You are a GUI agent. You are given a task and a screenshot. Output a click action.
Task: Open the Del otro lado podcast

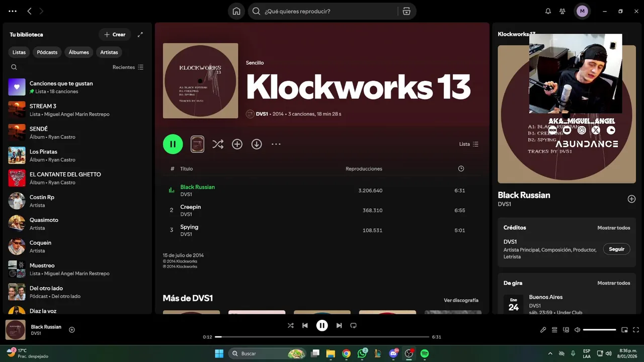[77, 292]
